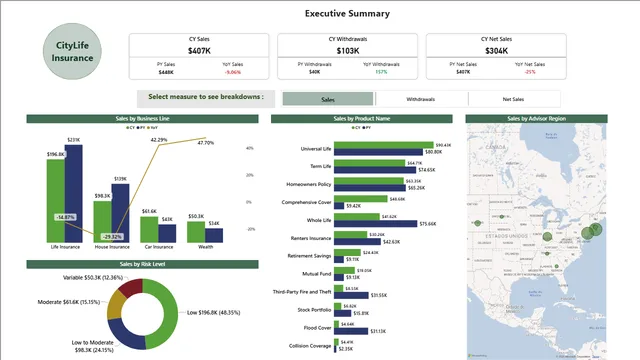The width and height of the screenshot is (640, 360).
Task: Select the Low risk green donut segment
Action: coord(171,314)
